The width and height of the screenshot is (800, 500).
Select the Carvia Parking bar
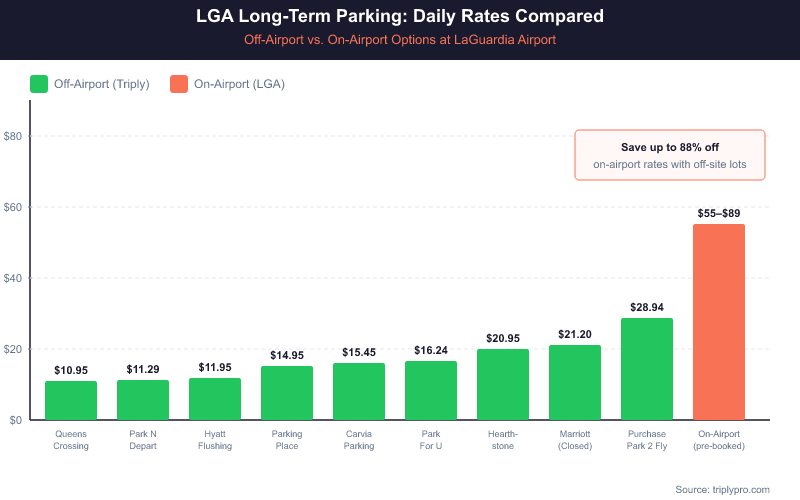(x=359, y=392)
